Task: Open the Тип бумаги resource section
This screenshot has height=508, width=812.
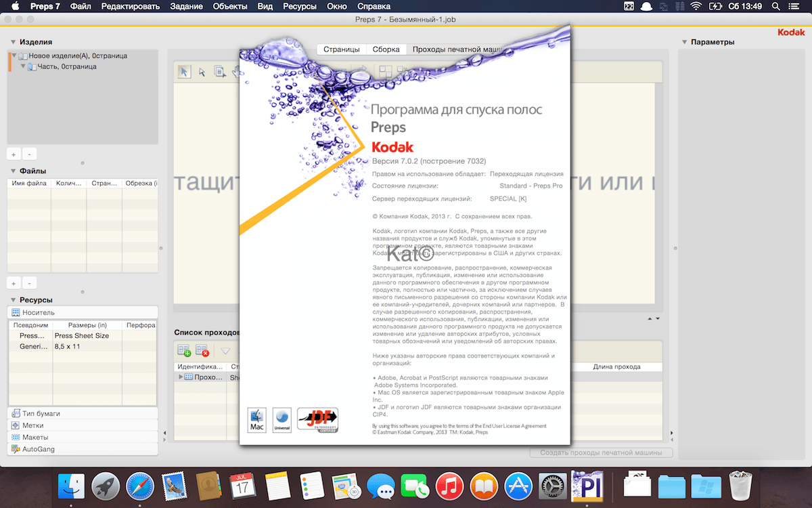Action: (83, 413)
